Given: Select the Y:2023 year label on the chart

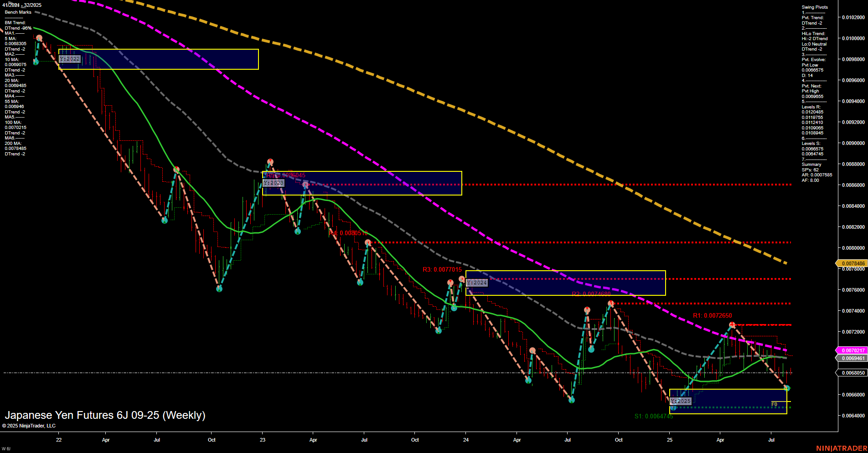Looking at the screenshot, I should [274, 182].
